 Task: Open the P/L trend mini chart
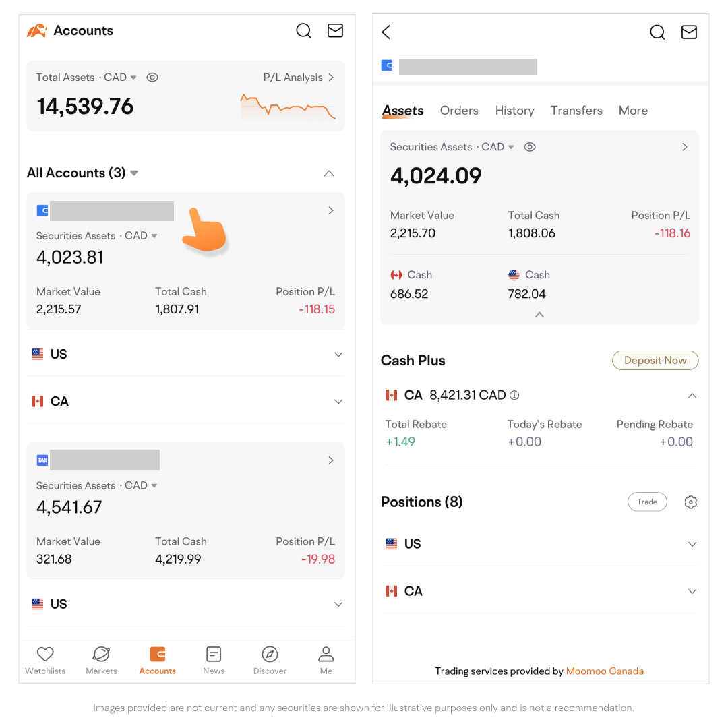tap(288, 108)
